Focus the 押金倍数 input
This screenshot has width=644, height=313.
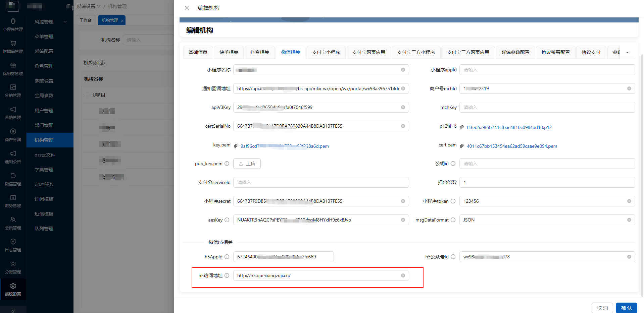click(x=547, y=182)
